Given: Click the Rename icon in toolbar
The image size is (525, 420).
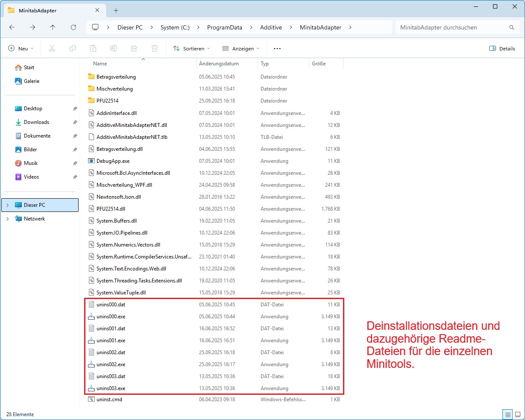Looking at the screenshot, I should 114,48.
